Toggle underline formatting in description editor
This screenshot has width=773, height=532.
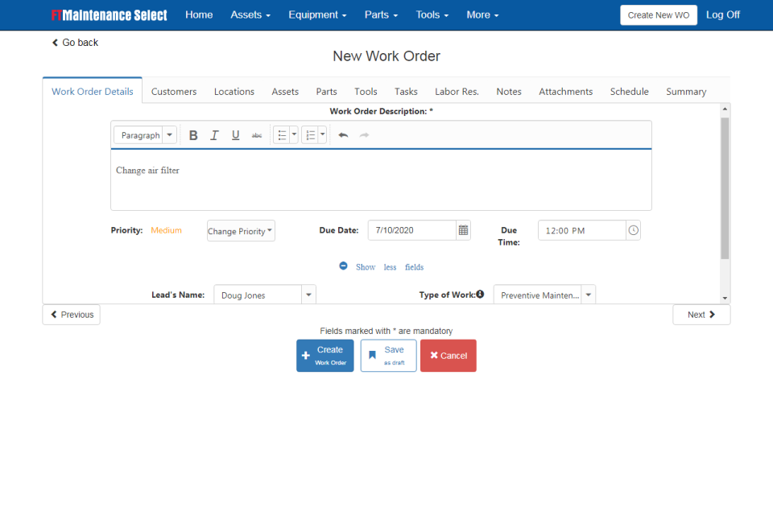pos(236,135)
